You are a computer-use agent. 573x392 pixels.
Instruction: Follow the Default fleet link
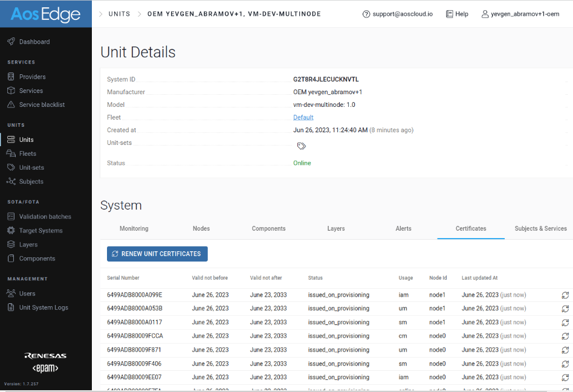[303, 117]
